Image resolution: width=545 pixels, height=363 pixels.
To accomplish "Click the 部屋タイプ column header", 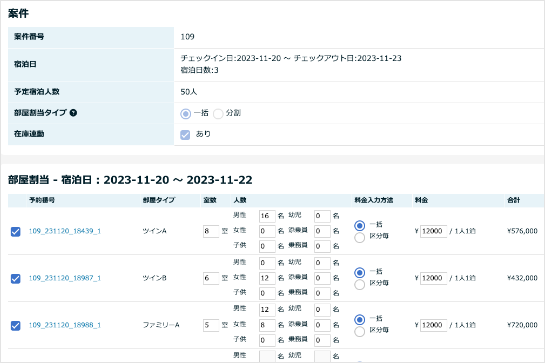I will [159, 200].
